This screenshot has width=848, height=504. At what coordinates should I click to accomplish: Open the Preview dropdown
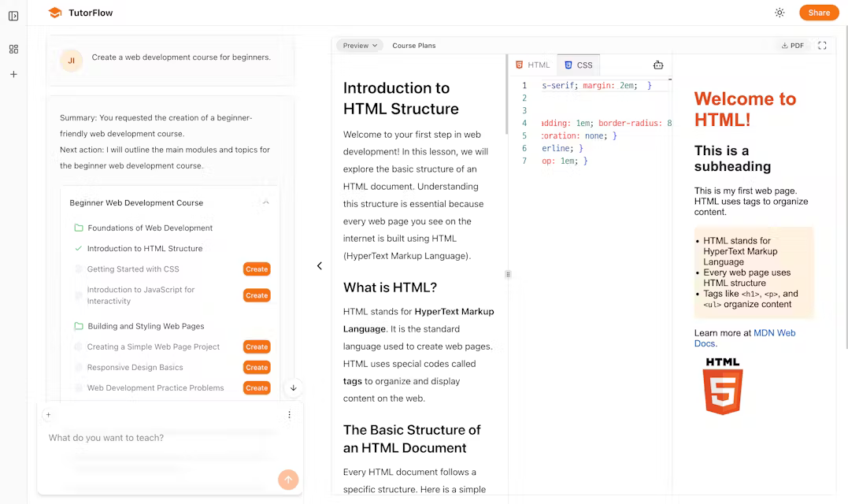point(360,46)
